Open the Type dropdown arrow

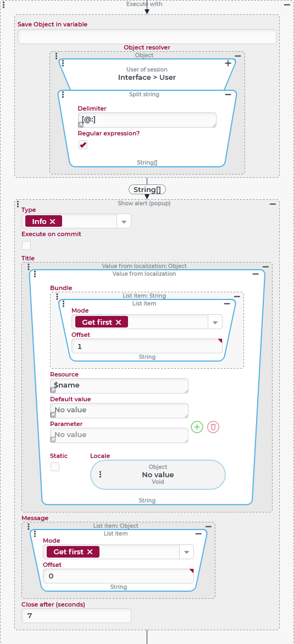[x=124, y=222]
